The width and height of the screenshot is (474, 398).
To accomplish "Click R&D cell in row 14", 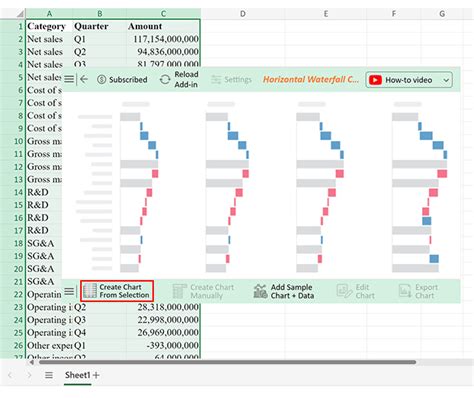I will pos(44,192).
